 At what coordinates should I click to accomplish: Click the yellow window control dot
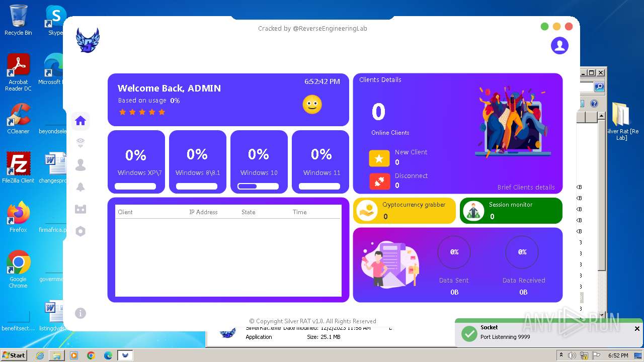[x=556, y=27]
